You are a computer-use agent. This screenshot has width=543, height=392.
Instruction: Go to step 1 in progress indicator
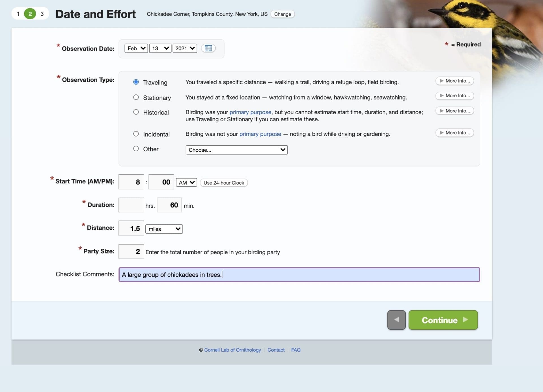point(18,14)
